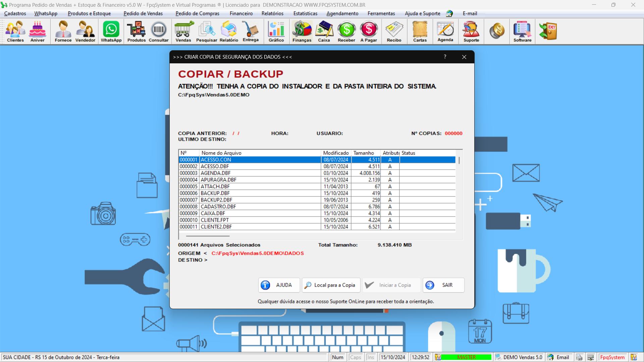Open the Produtos e Estoque menu
The height and width of the screenshot is (362, 644).
[89, 13]
